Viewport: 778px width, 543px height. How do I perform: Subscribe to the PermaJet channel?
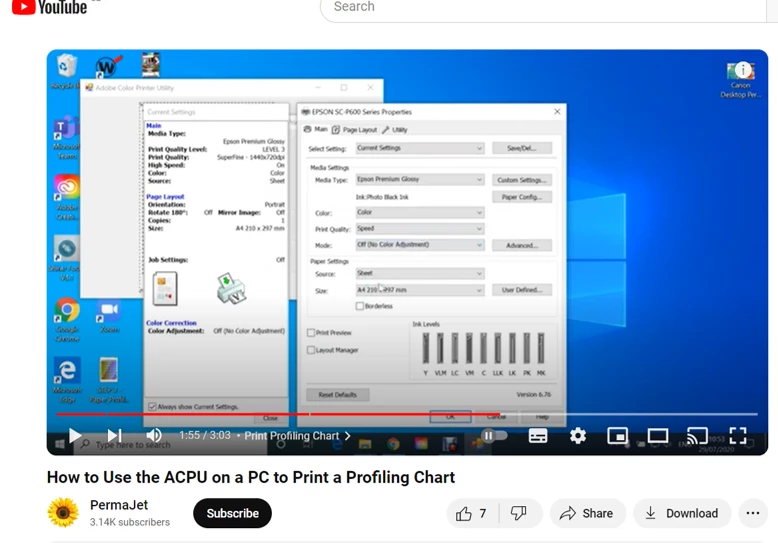coord(232,513)
